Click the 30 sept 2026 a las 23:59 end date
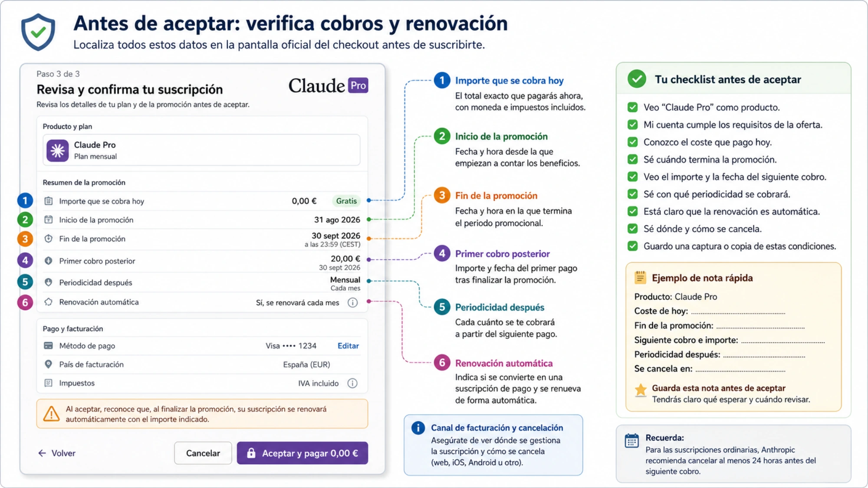Image resolution: width=868 pixels, height=488 pixels. pos(332,239)
